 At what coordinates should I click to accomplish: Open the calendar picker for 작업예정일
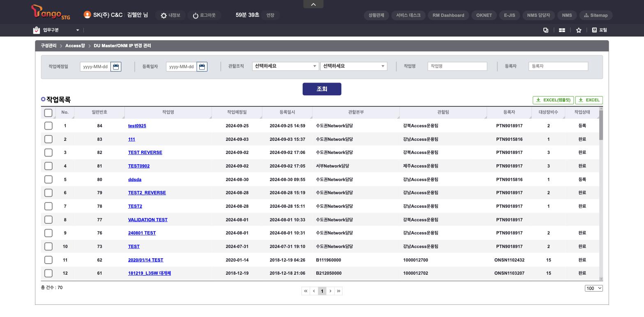pyautogui.click(x=116, y=67)
